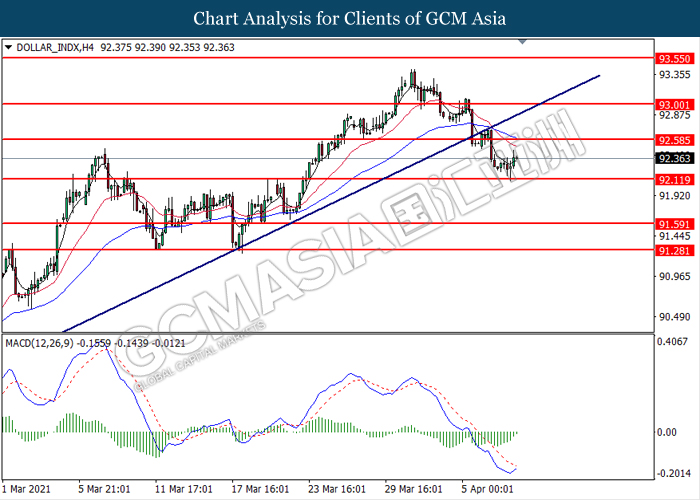Click the 0.00 MACD scale value
This screenshot has width=700, height=500.
tap(666, 432)
